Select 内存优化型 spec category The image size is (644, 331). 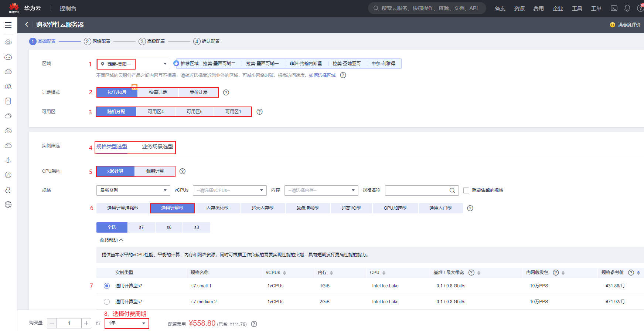pos(218,208)
